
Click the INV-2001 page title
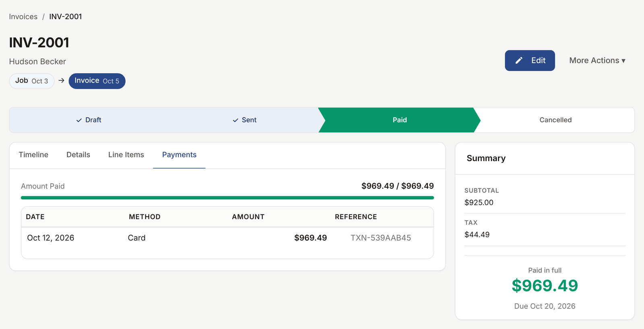pos(39,42)
